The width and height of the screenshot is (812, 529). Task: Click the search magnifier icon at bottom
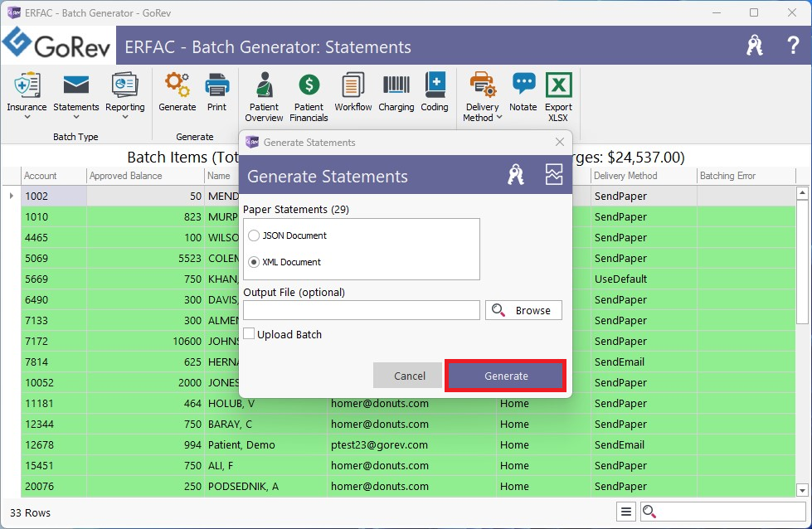pos(649,512)
